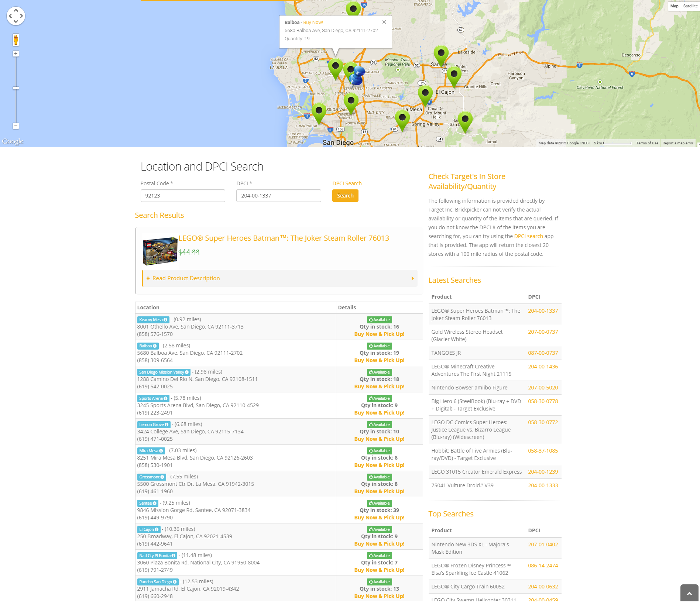Open DPCI 204-00-1333 for Vulture Droid
The image size is (700, 615).
point(543,485)
